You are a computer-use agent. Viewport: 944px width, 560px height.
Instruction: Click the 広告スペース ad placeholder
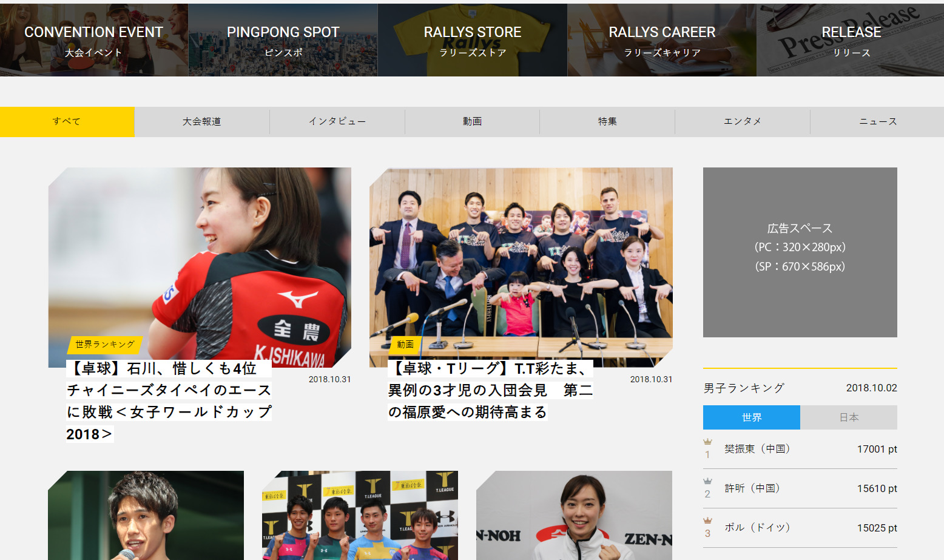point(800,252)
